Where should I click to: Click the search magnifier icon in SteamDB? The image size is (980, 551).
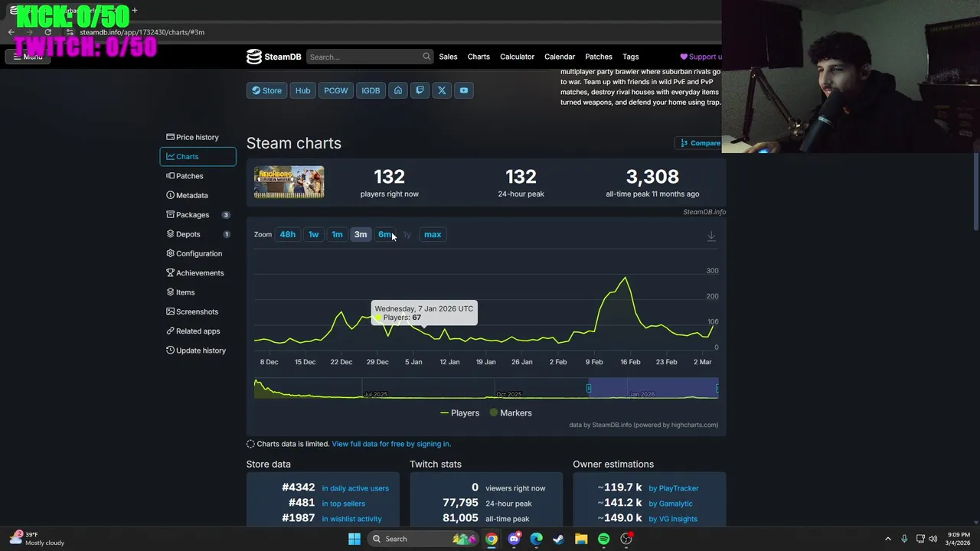426,57
